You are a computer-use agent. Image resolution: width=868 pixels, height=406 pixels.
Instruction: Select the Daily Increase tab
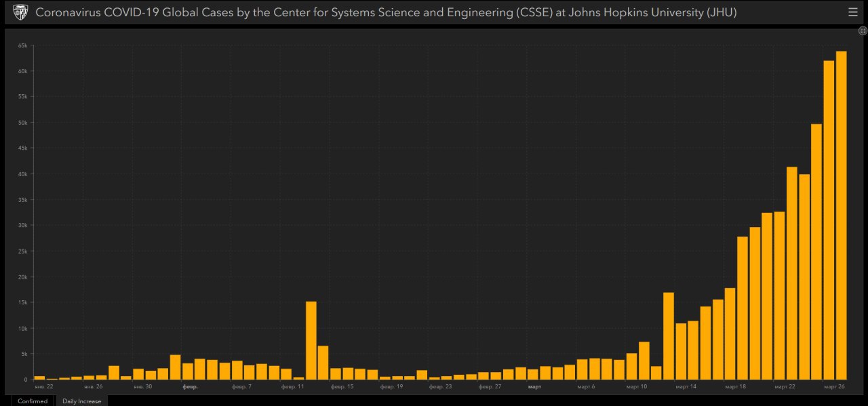tap(81, 401)
